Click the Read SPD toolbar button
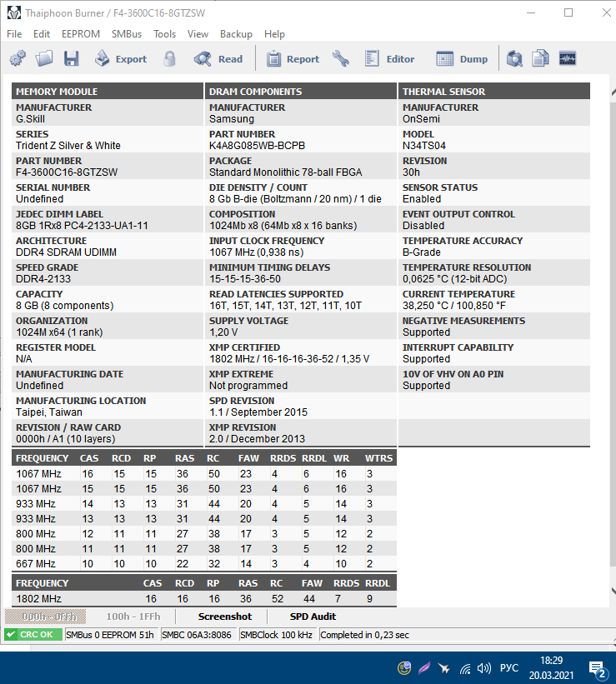This screenshot has height=684, width=616. [x=218, y=59]
